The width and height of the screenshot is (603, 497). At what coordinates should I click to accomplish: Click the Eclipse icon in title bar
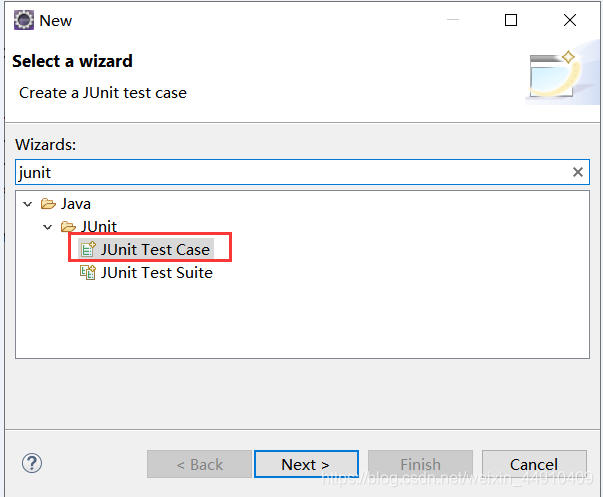tap(22, 20)
